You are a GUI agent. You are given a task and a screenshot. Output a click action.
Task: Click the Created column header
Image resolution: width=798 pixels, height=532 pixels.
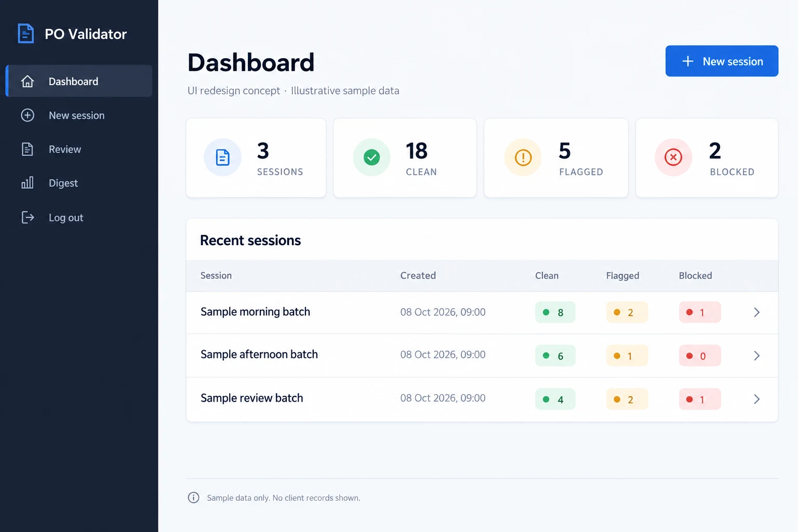[418, 275]
